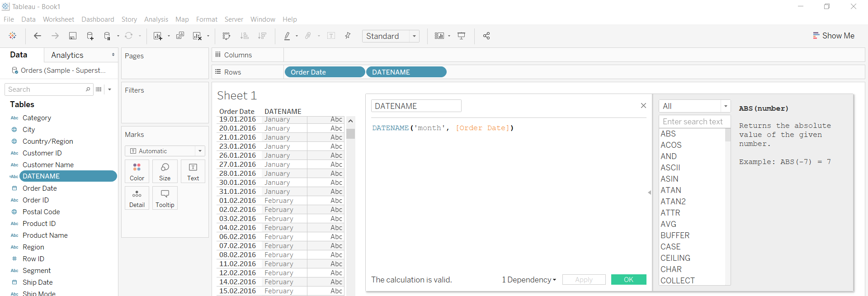This screenshot has width=868, height=296.
Task: Click the Undo back arrow
Action: point(38,36)
